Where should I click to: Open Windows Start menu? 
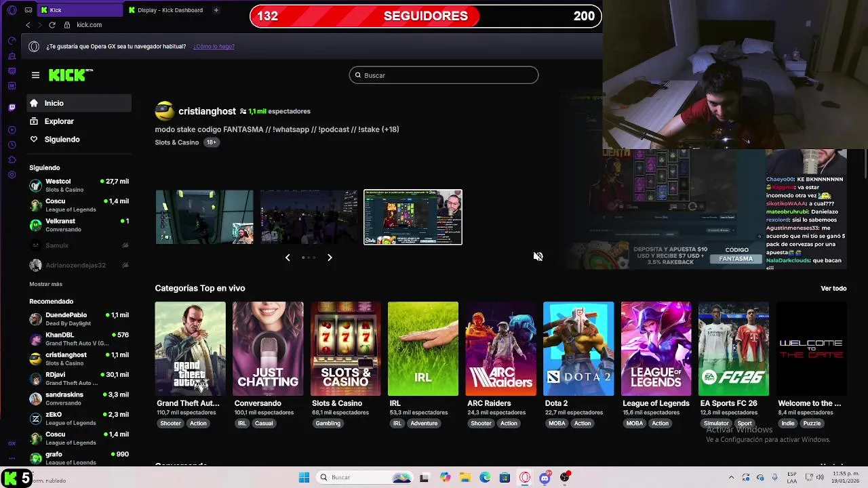pyautogui.click(x=304, y=477)
